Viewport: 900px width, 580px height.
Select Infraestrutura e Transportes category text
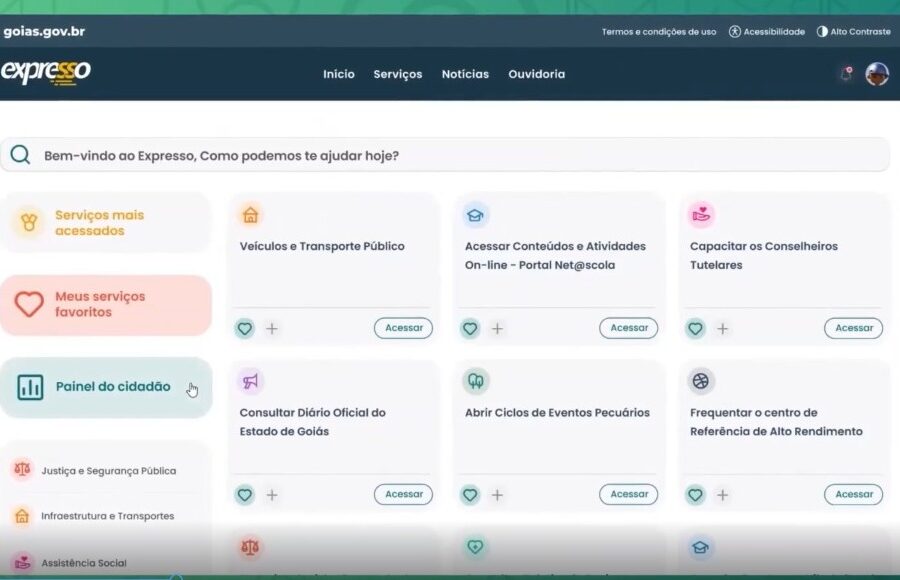point(107,516)
